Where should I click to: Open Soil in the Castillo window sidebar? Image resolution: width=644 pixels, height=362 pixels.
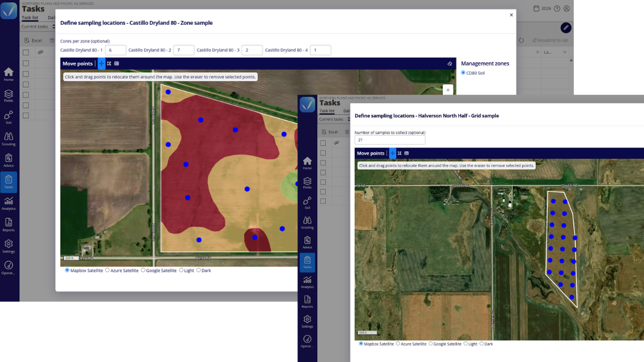point(9,117)
